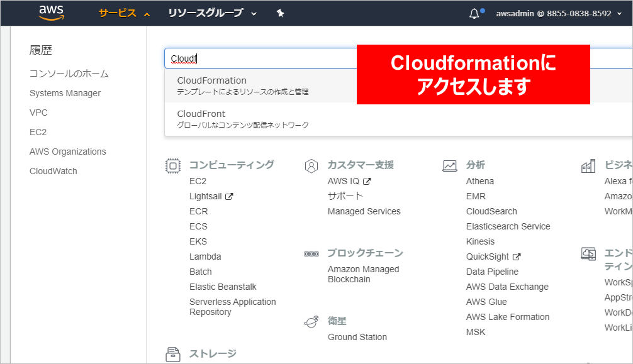This screenshot has width=633, height=364.
Task: Click the AWS logo home icon
Action: coord(52,13)
